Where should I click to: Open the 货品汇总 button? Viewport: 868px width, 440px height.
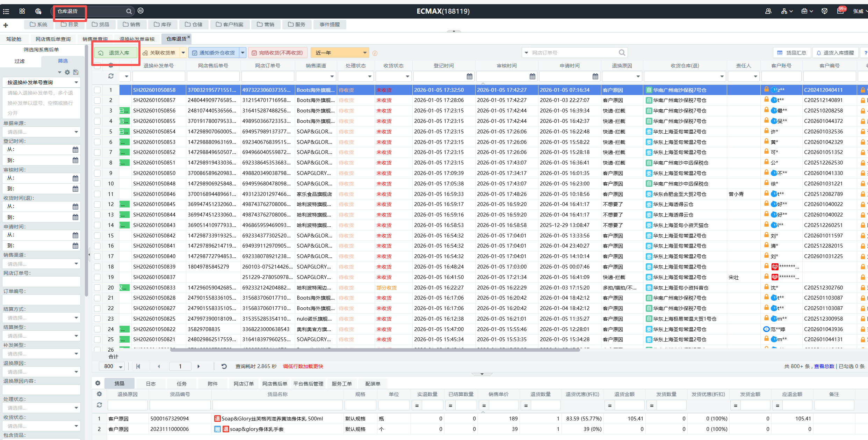tap(792, 53)
